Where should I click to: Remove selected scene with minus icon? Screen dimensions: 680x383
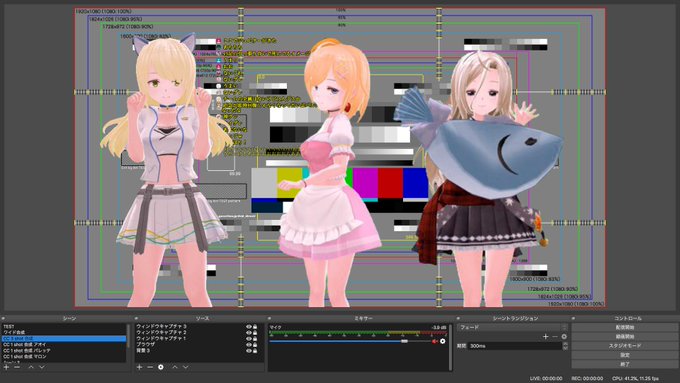click(17, 367)
